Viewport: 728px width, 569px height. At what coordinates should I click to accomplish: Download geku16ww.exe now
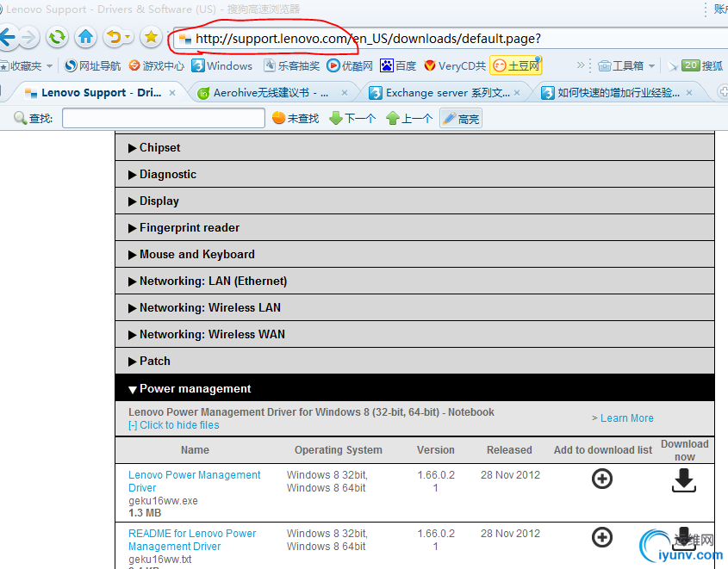point(684,480)
